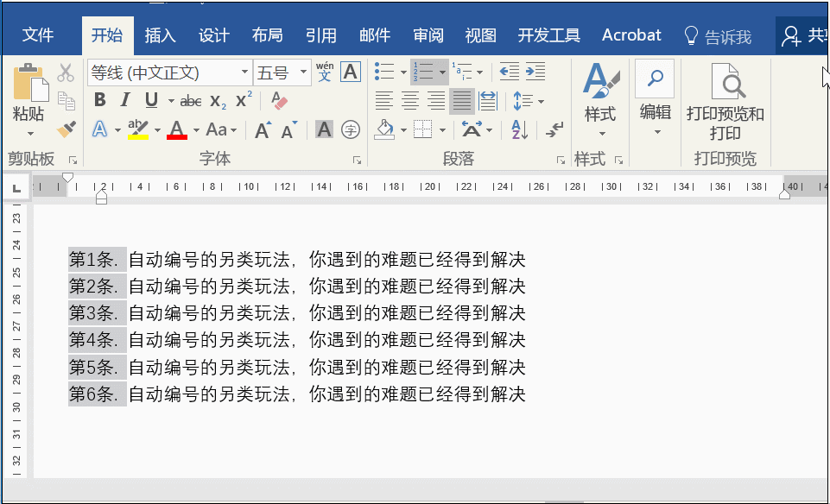Switch to the 插入 ribbon tab
This screenshot has width=830, height=504.
coord(160,35)
